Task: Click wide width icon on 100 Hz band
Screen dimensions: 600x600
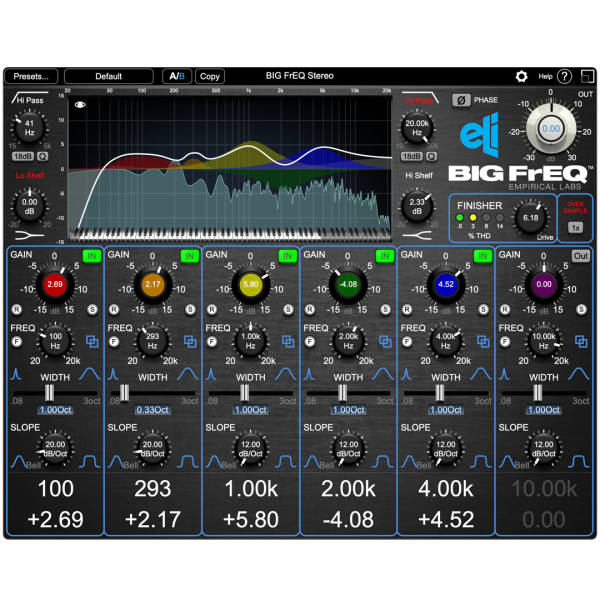Action: 90,374
